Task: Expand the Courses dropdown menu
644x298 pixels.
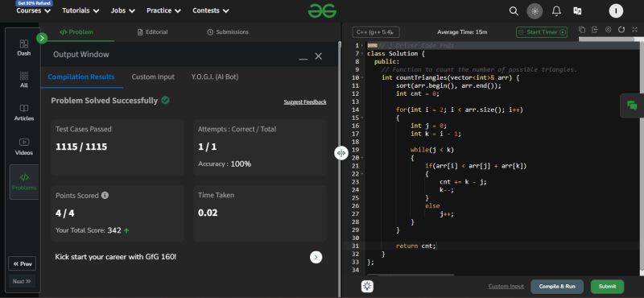Action: click(33, 11)
